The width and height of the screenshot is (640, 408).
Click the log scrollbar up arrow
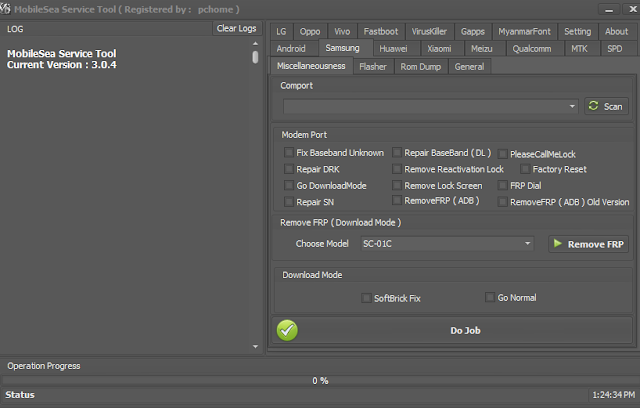[255, 43]
